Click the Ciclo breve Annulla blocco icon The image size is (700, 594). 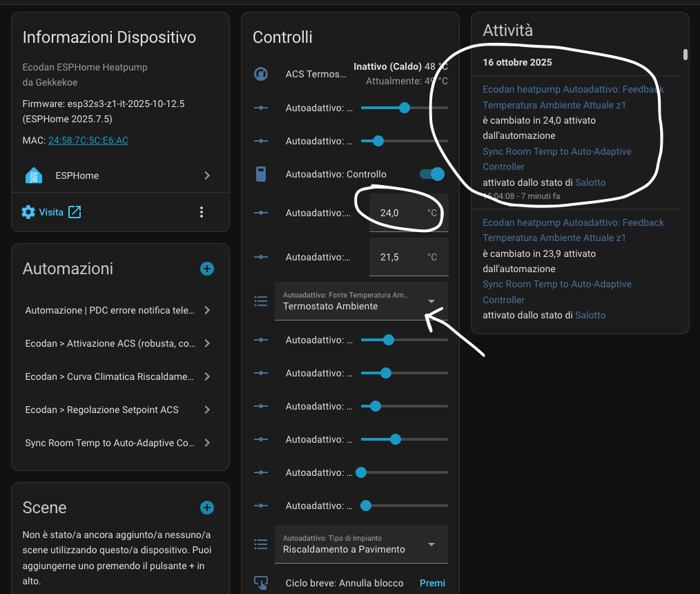[261, 583]
